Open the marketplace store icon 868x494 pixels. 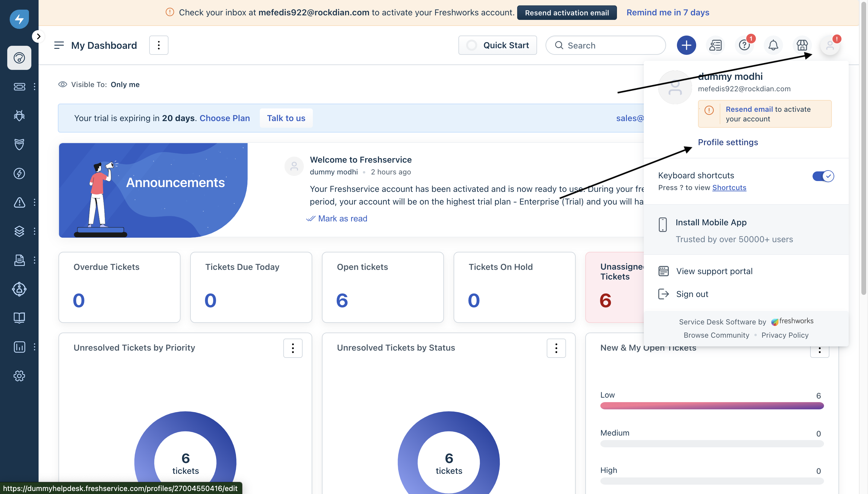[x=802, y=45]
